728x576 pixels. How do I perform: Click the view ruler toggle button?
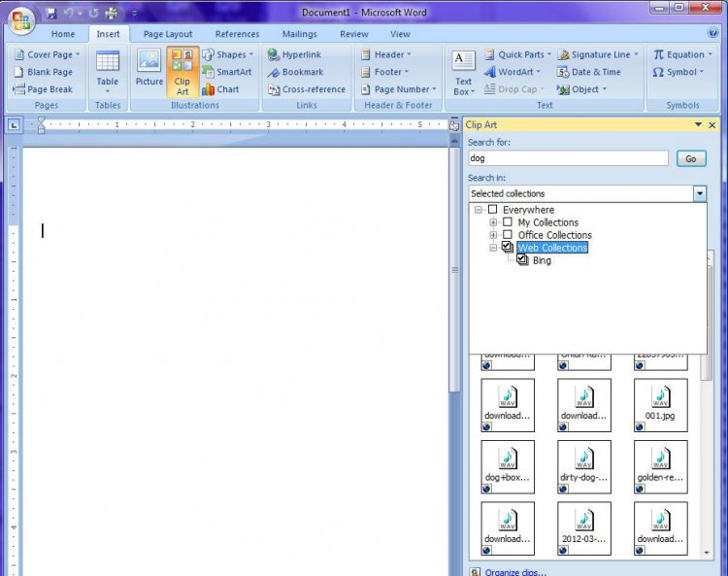pos(454,125)
